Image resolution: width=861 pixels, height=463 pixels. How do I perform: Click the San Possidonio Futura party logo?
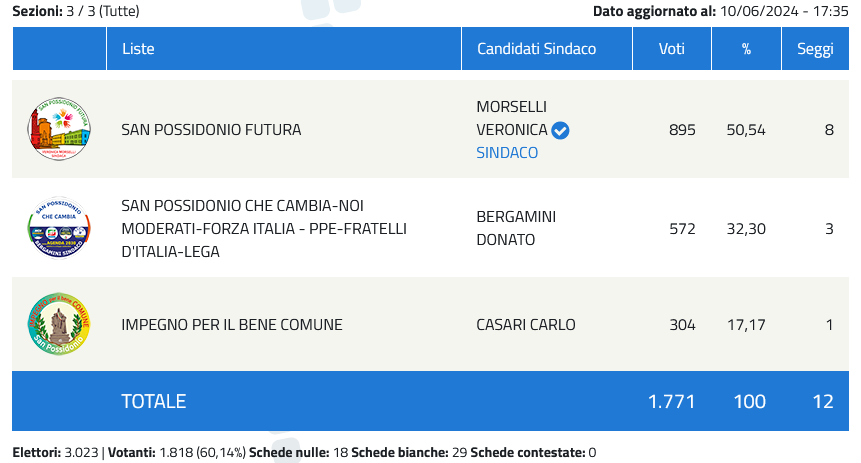[x=59, y=130]
